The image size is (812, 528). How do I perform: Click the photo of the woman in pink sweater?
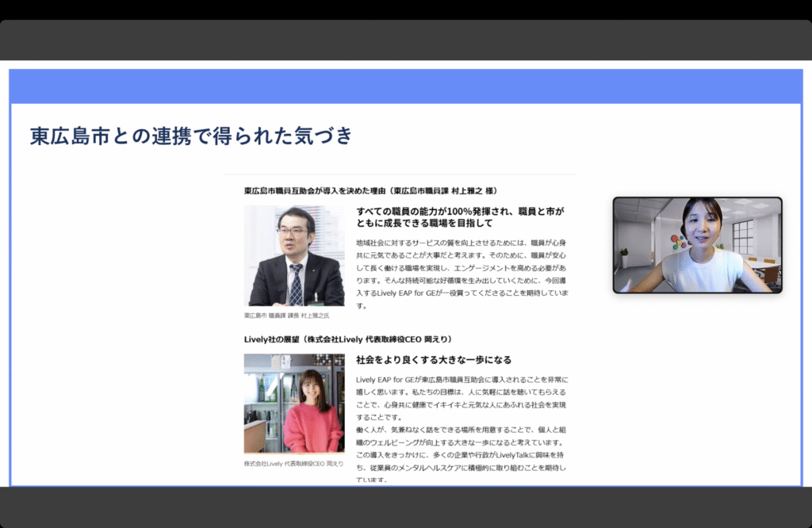(294, 404)
